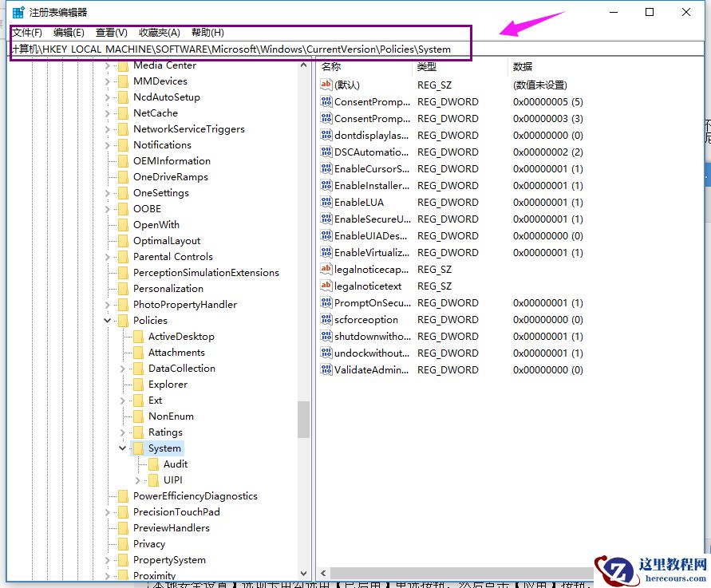Viewport: 711px width, 588px height.
Task: Click the REG_DWORD icon beside shutdownwitho value
Action: pos(326,336)
